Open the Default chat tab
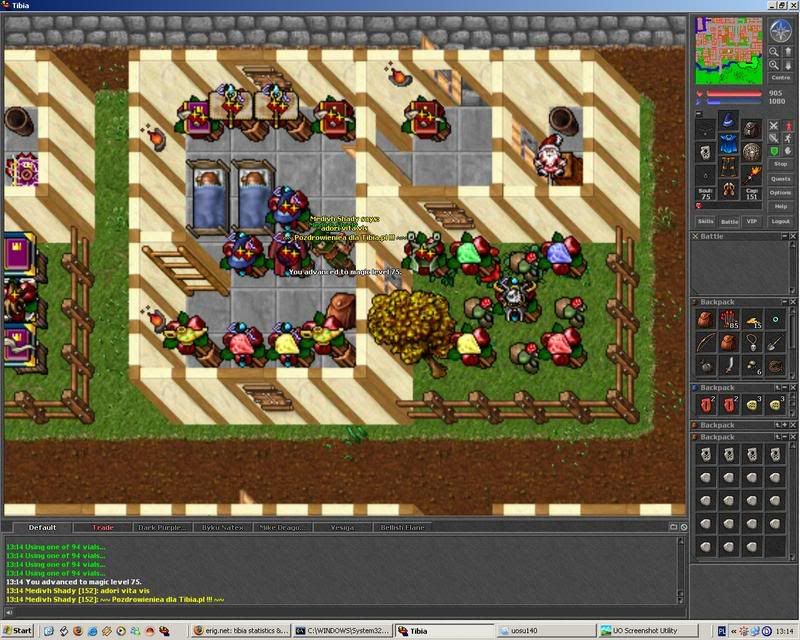This screenshot has height=640, width=800. pyautogui.click(x=42, y=527)
